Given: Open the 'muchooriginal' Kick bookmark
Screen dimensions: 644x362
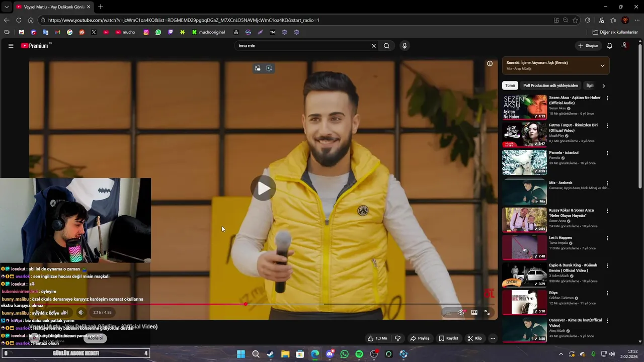Looking at the screenshot, I should pos(208,32).
